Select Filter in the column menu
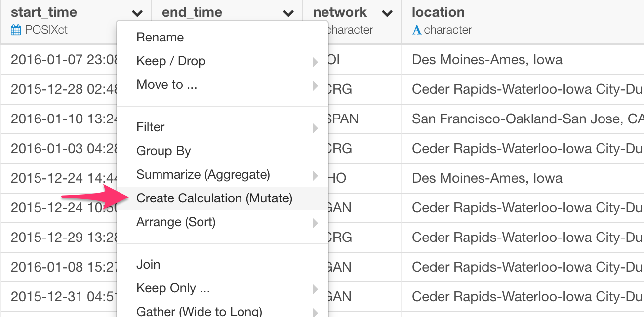Viewport: 644px width, 317px height. (151, 127)
